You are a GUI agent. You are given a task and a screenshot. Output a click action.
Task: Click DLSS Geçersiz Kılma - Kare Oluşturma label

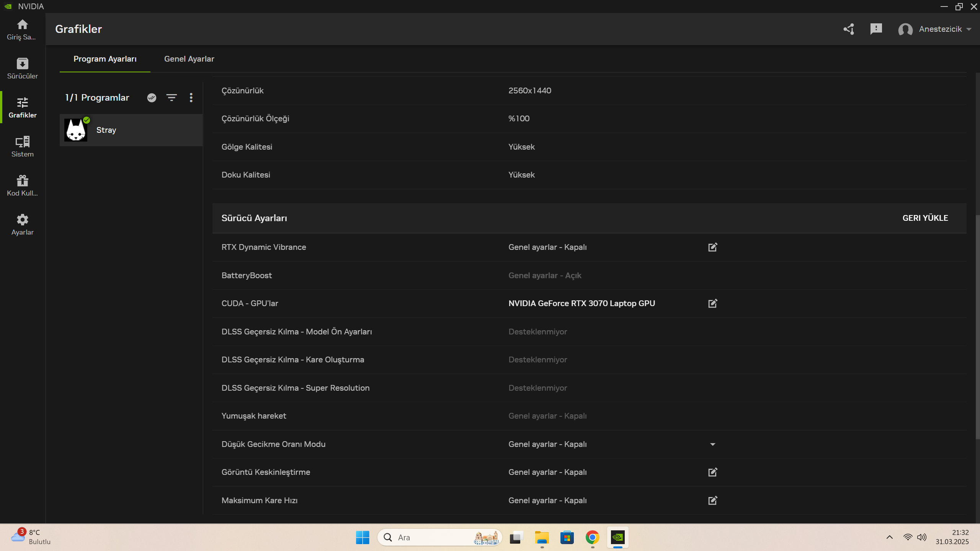click(x=293, y=360)
